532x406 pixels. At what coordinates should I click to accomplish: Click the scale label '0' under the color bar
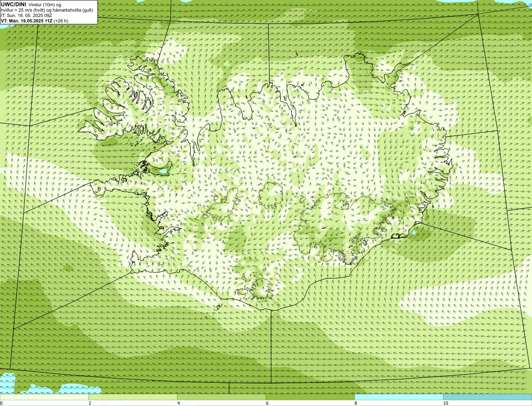(1, 403)
